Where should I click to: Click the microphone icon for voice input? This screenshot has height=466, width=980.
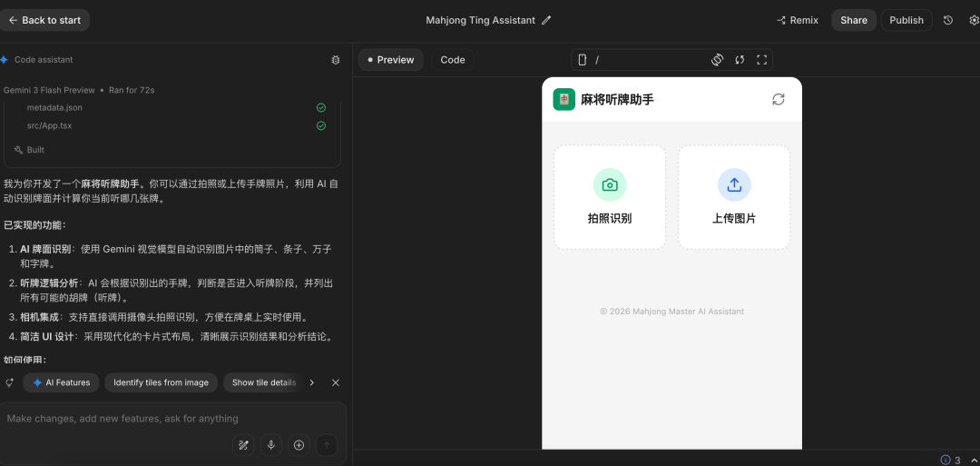pos(270,445)
